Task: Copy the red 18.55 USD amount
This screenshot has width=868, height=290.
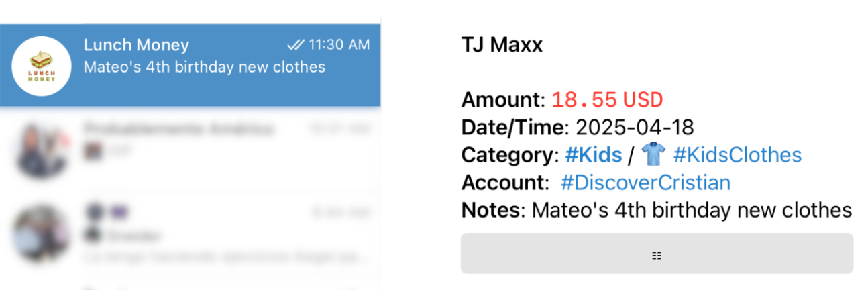Action: [606, 100]
